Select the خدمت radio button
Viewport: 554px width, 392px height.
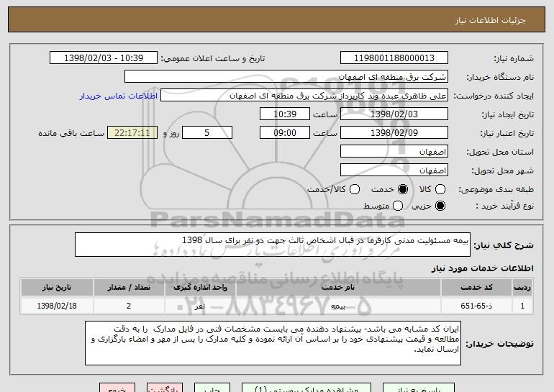(403, 189)
